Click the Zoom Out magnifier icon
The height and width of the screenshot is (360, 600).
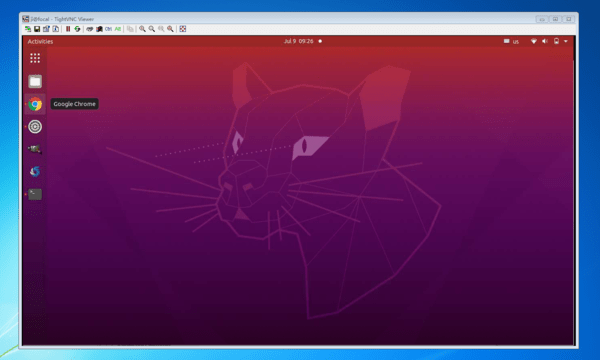tap(152, 29)
